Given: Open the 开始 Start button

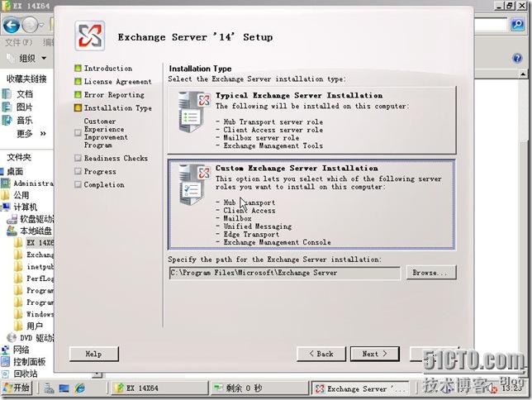Looking at the screenshot, I should tap(17, 388).
